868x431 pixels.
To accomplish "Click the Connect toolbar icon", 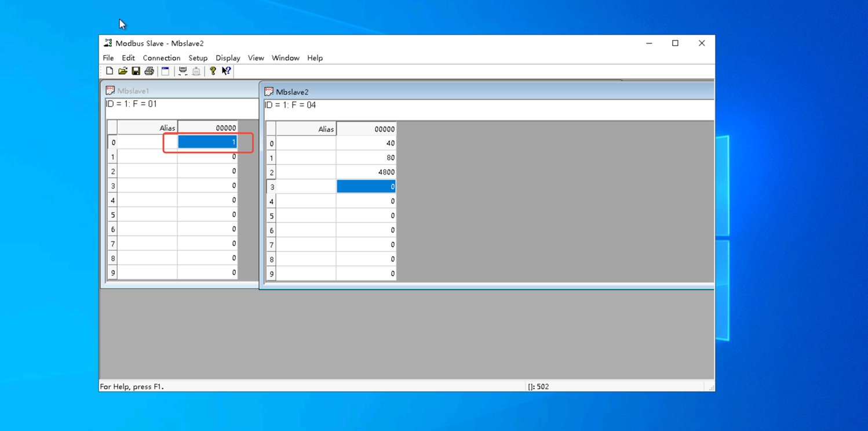I will click(183, 71).
